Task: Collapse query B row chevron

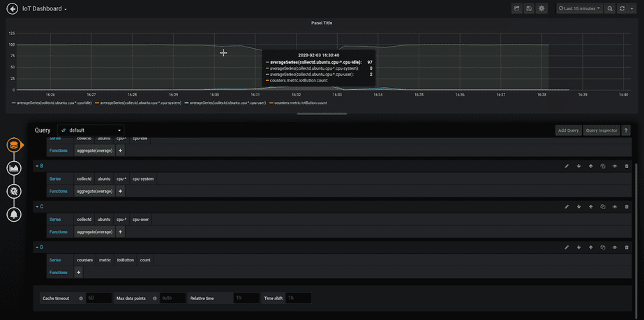Action: (36, 166)
